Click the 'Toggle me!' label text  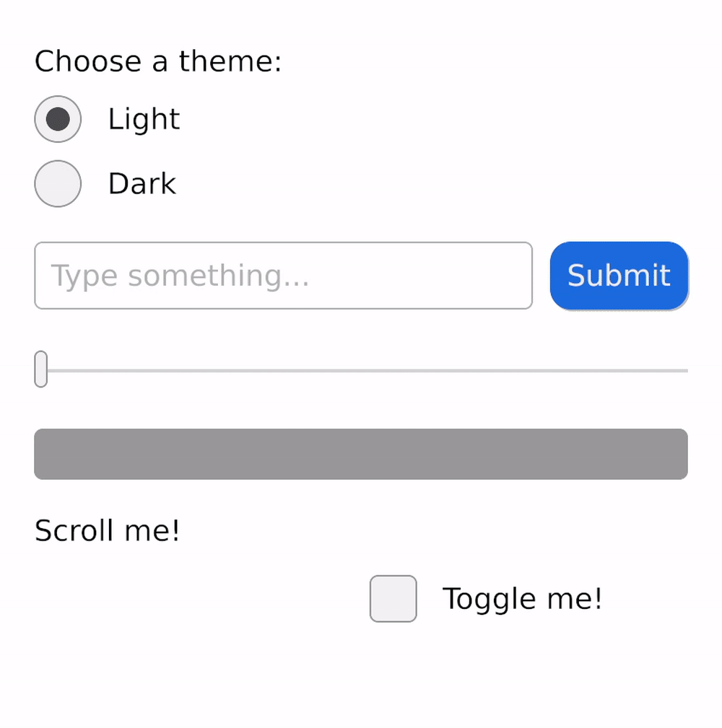(522, 599)
